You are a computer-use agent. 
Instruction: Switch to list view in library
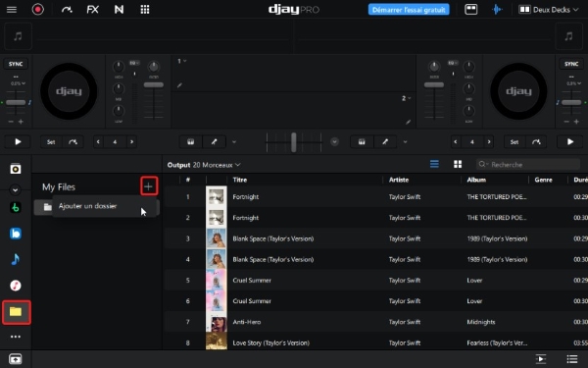434,164
